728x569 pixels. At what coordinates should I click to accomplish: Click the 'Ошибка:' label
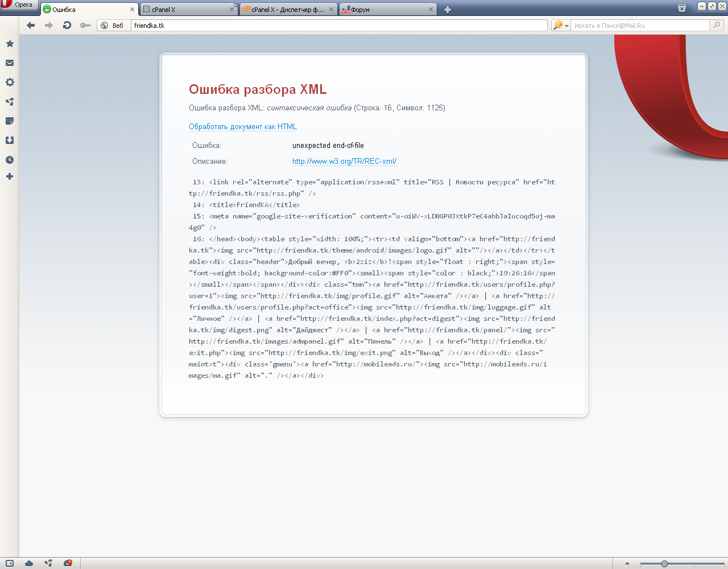click(x=206, y=146)
